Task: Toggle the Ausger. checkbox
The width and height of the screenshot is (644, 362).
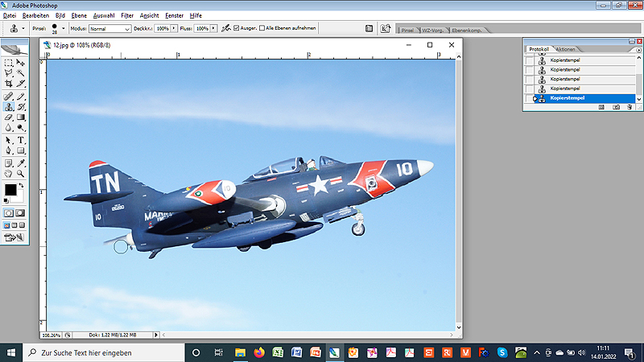Action: pos(236,28)
